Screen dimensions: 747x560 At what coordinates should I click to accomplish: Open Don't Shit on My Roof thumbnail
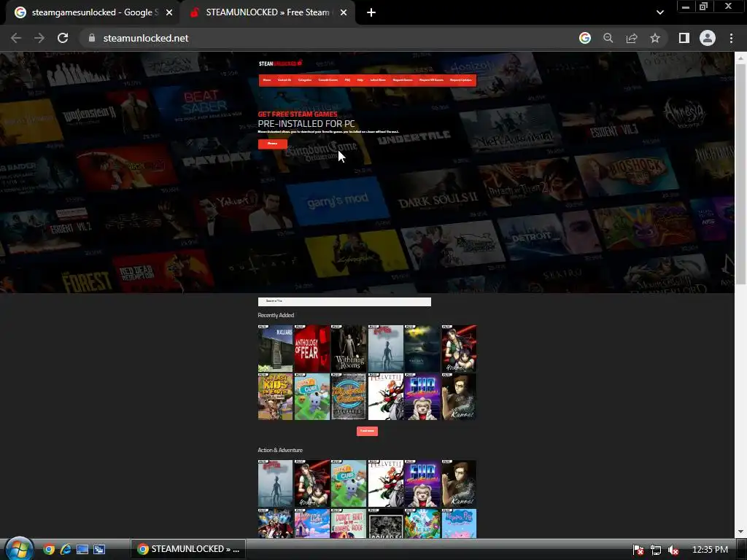(349, 524)
